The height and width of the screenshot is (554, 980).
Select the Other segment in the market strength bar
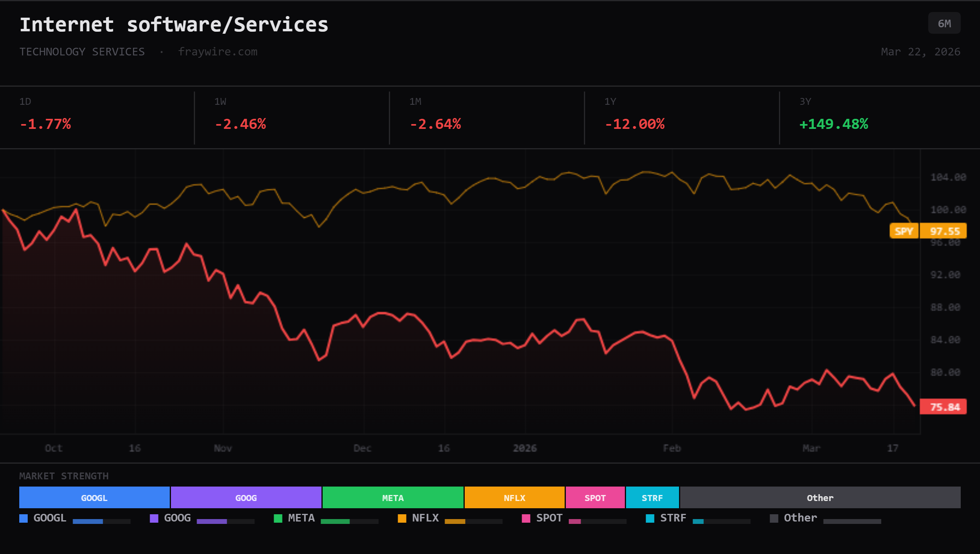(820, 497)
